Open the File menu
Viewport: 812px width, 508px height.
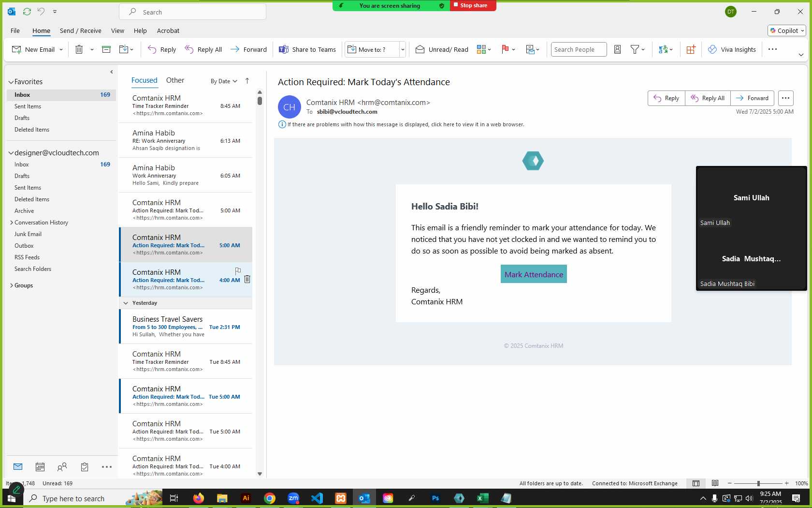(15, 30)
